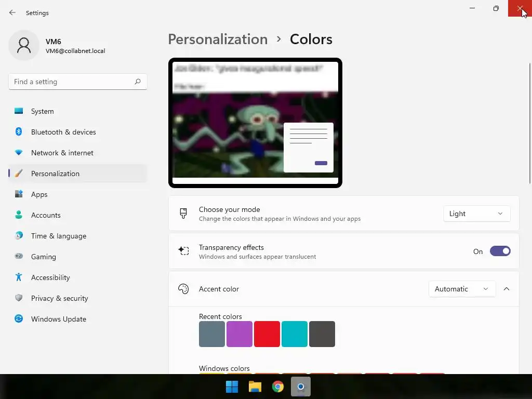Open System settings category
This screenshot has width=532, height=399.
(78, 111)
